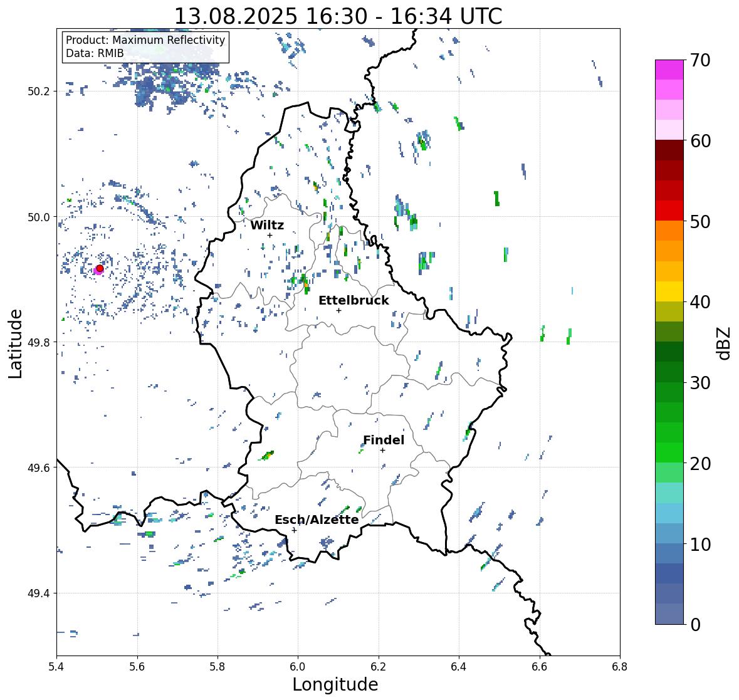Click the latitude tick label '49.6'

[x=39, y=468]
